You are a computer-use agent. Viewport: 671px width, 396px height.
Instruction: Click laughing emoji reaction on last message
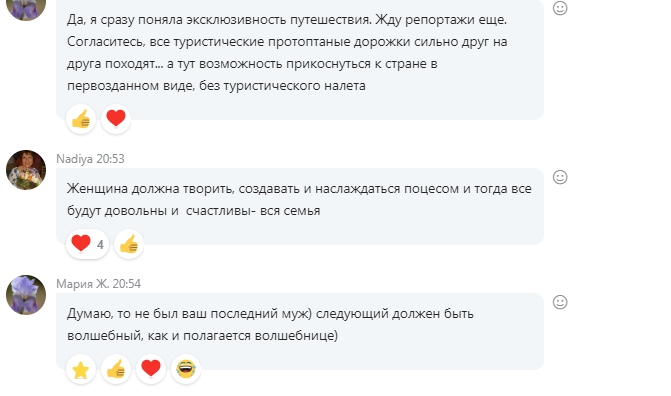pos(186,369)
